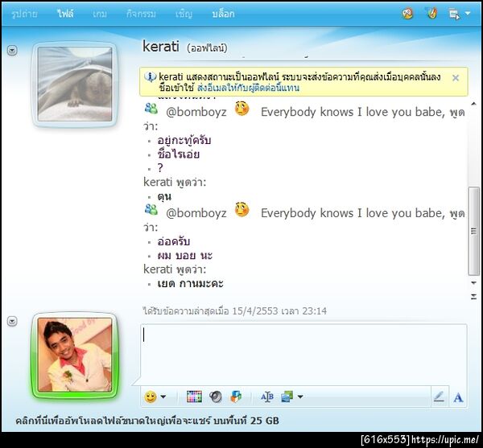Screen dimensions: 483x448
Task: Open the รูปถ่าย (Photos) menu
Action: tap(25, 14)
